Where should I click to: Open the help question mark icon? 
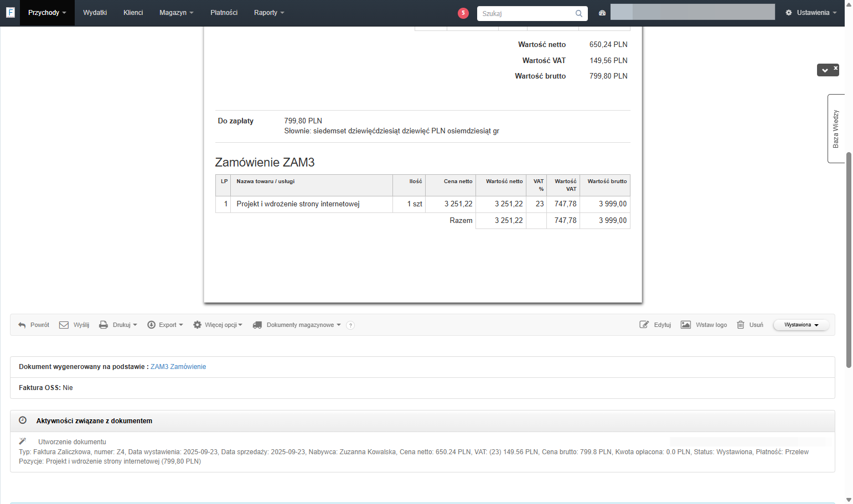[350, 325]
